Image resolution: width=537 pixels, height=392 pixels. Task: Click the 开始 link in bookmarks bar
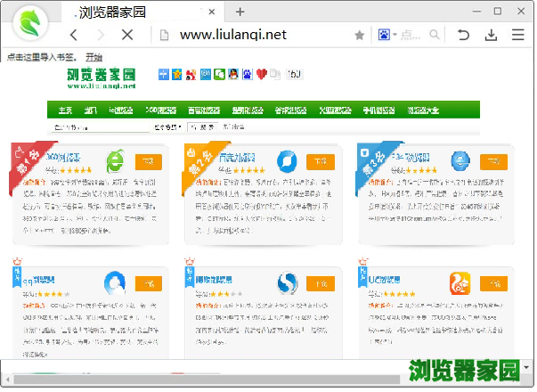coord(94,57)
